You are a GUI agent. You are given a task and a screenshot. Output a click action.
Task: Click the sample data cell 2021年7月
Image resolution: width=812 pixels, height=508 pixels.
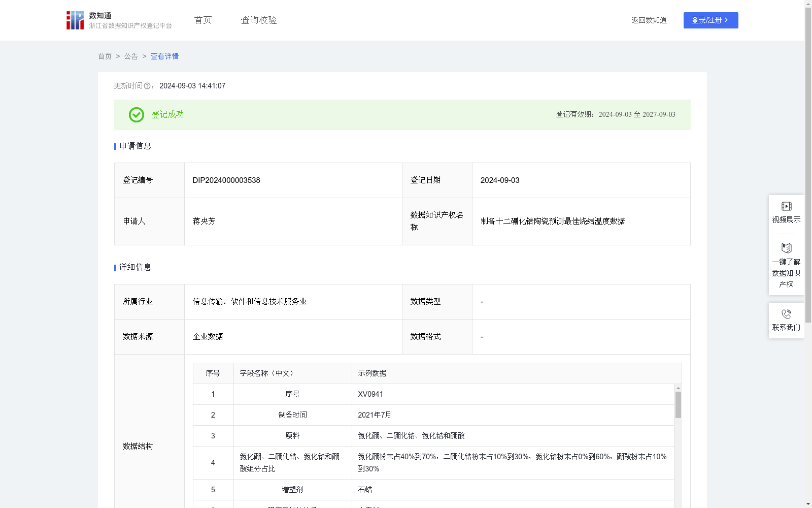tap(513, 415)
